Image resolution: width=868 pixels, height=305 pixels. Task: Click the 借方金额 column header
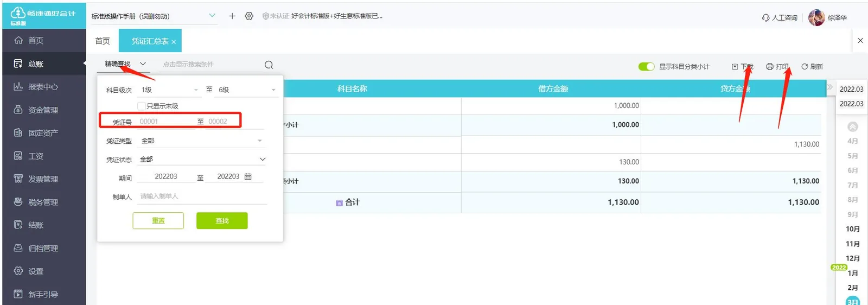(x=553, y=88)
